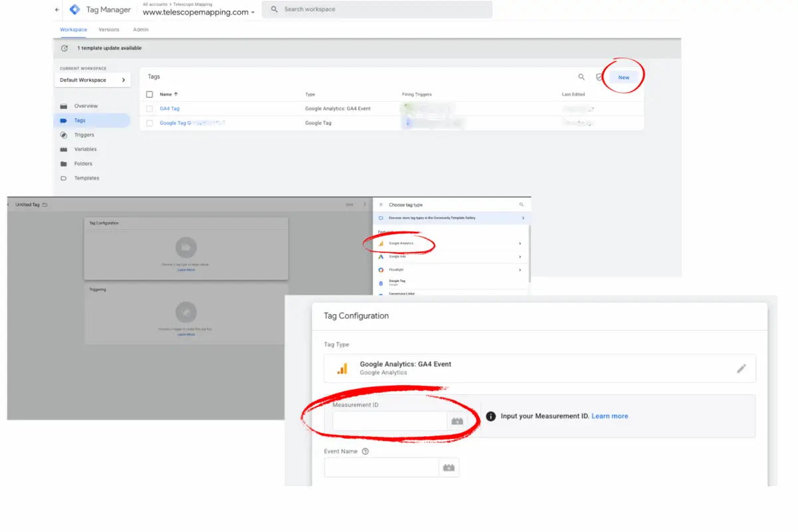The image size is (798, 532).
Task: Click the Folders sidebar icon
Action: 64,164
